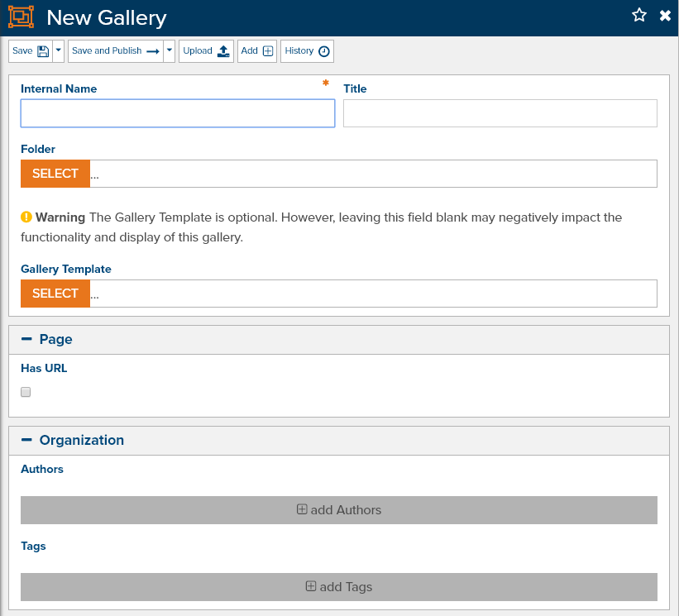Image resolution: width=679 pixels, height=616 pixels.
Task: Click the Save button
Action: point(31,51)
